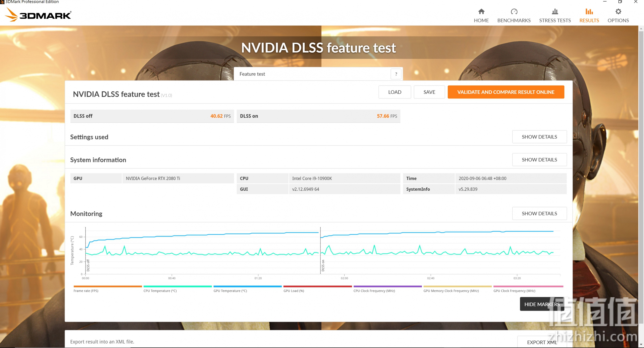The height and width of the screenshot is (348, 644).
Task: Select the Results chart icon
Action: click(x=589, y=12)
